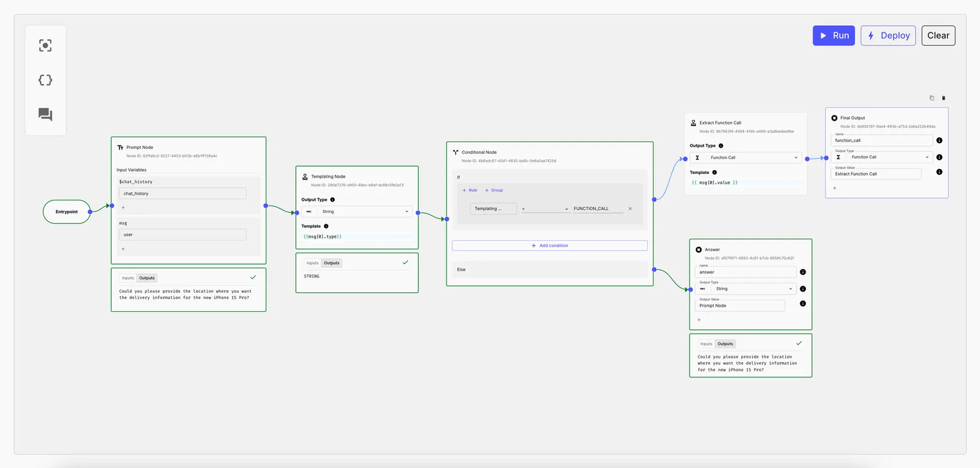The image size is (980, 468).
Task: Open Final Output's Output Type dropdown
Action: click(x=882, y=157)
